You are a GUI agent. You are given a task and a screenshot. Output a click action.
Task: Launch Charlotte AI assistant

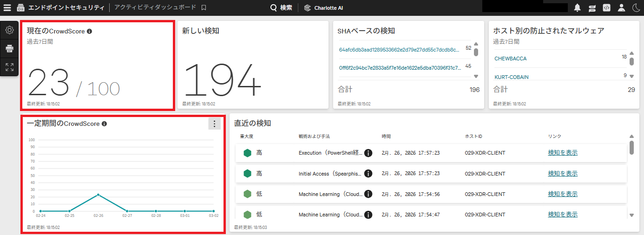[323, 8]
